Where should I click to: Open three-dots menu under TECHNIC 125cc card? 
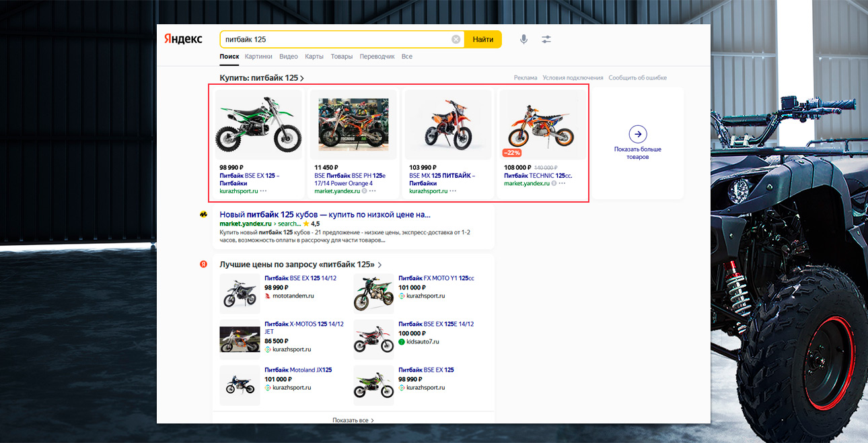562,184
